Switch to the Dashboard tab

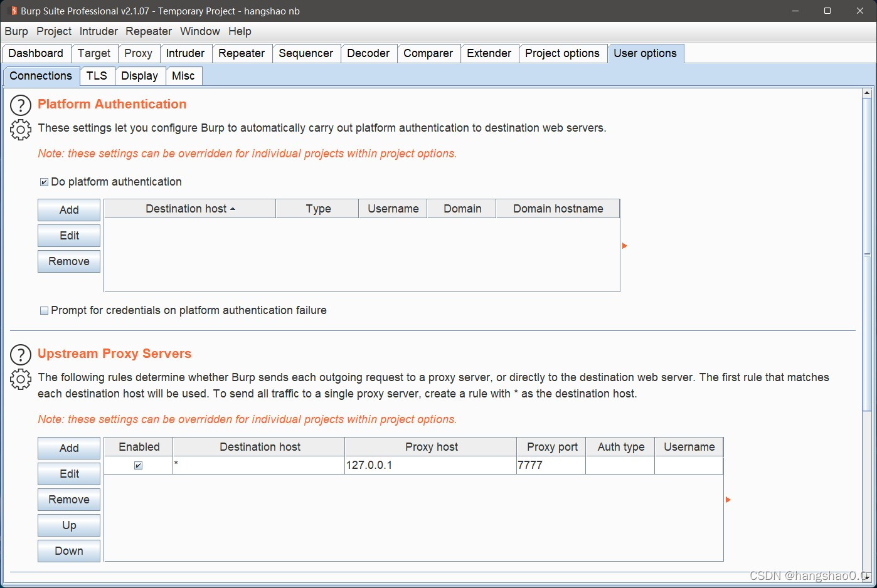tap(36, 53)
